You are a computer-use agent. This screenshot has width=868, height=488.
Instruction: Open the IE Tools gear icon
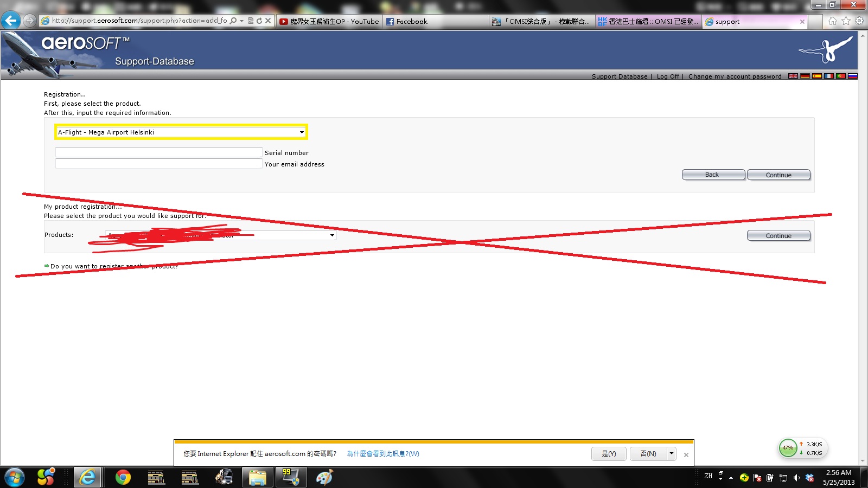tap(859, 21)
